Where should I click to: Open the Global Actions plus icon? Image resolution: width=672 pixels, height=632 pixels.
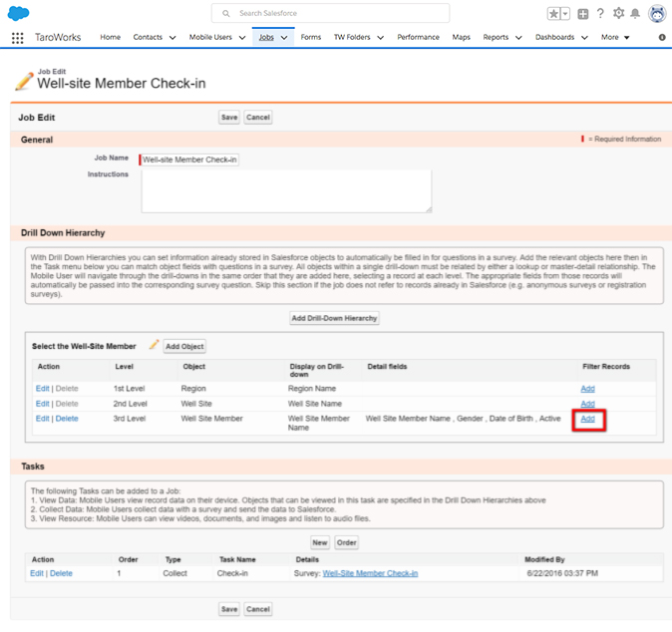click(x=583, y=14)
